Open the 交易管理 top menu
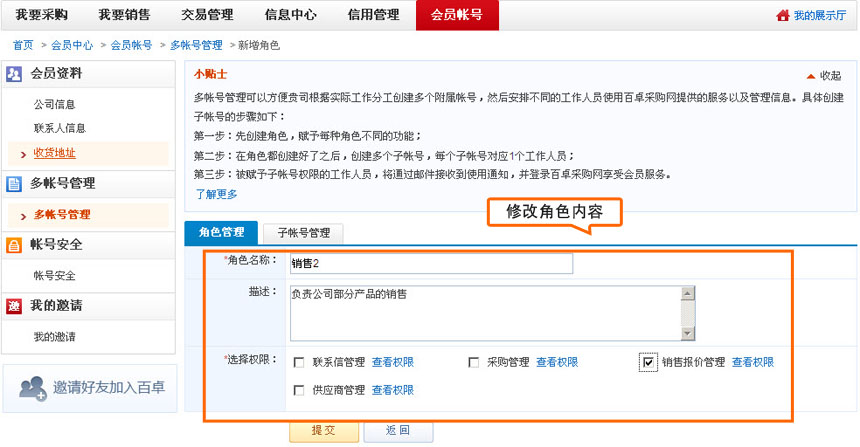The width and height of the screenshot is (860, 447). point(207,15)
